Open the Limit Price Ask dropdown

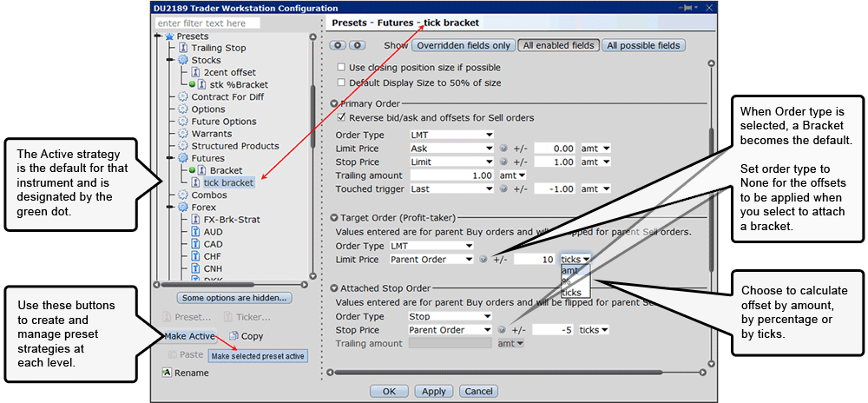[x=451, y=149]
